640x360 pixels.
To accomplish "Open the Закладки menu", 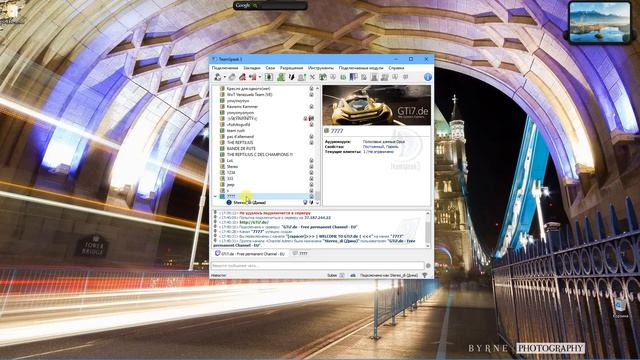I will 251,68.
